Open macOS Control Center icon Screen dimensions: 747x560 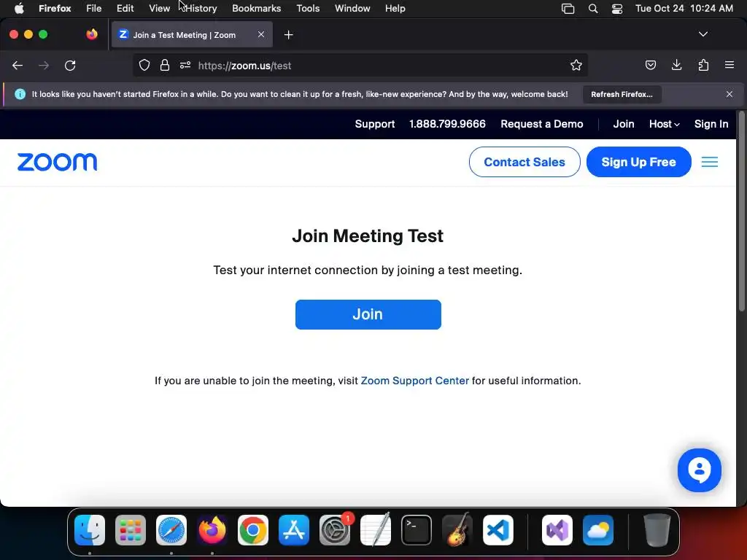(x=617, y=9)
